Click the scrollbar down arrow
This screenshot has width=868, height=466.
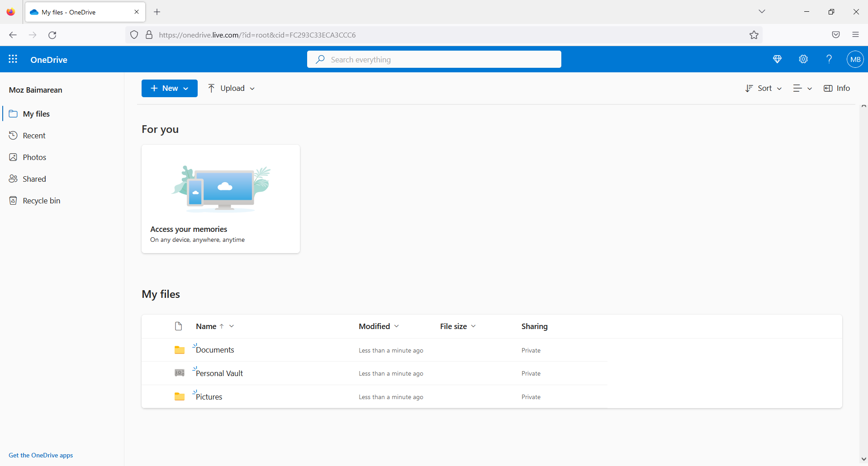863,459
